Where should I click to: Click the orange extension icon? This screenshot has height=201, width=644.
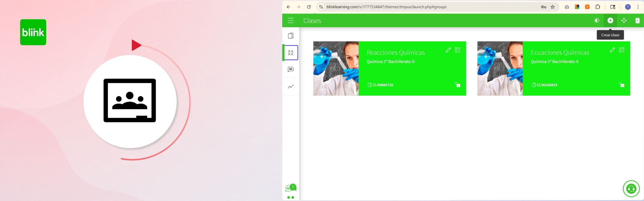(587, 7)
